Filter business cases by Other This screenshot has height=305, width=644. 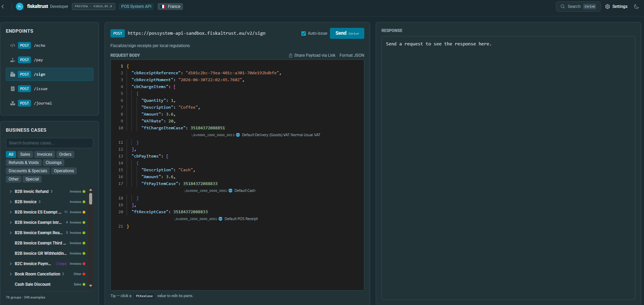[14, 179]
